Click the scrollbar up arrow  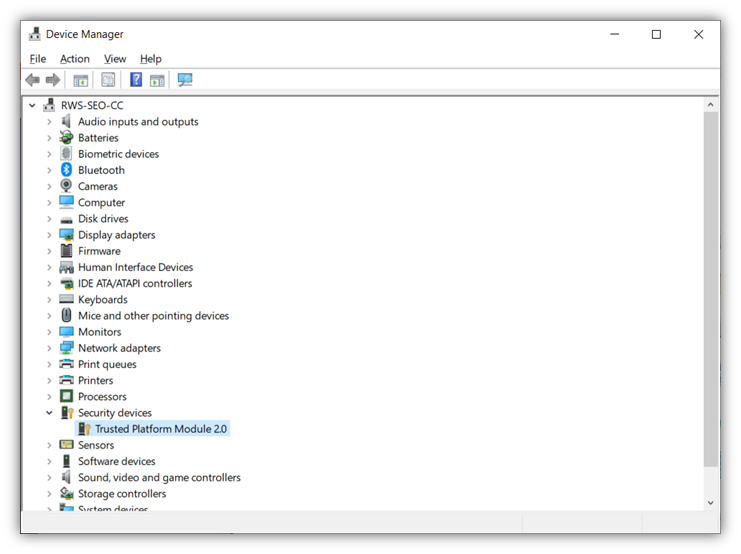coord(710,105)
